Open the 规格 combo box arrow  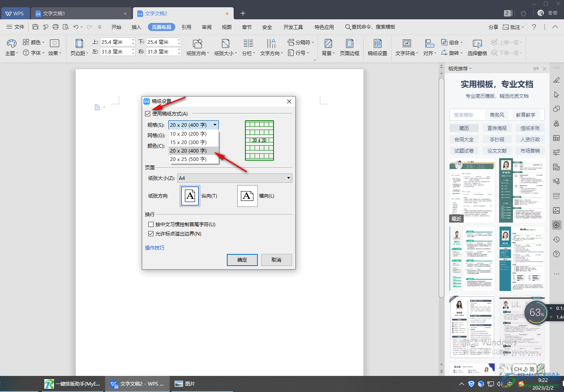(x=215, y=125)
